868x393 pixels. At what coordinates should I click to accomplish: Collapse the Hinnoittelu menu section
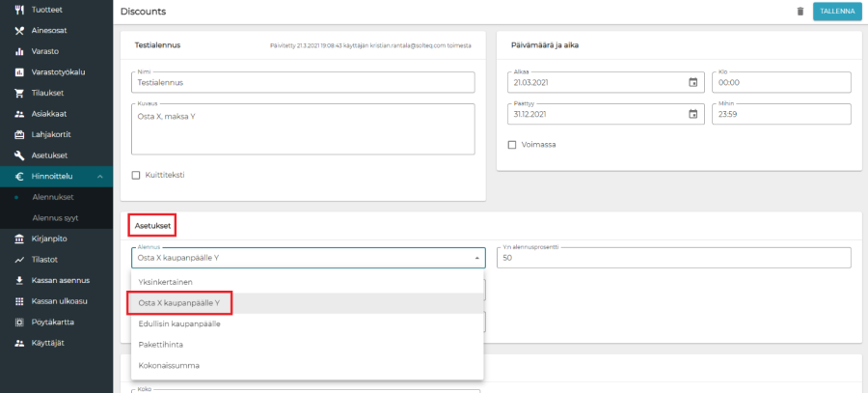coord(100,176)
